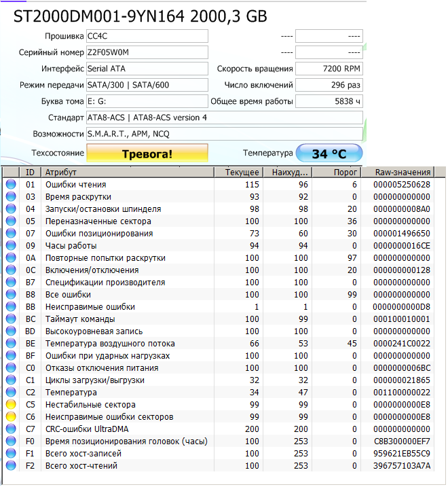The width and height of the screenshot is (448, 487).
Task: Select attribute name Часы работы
Action: (71, 246)
